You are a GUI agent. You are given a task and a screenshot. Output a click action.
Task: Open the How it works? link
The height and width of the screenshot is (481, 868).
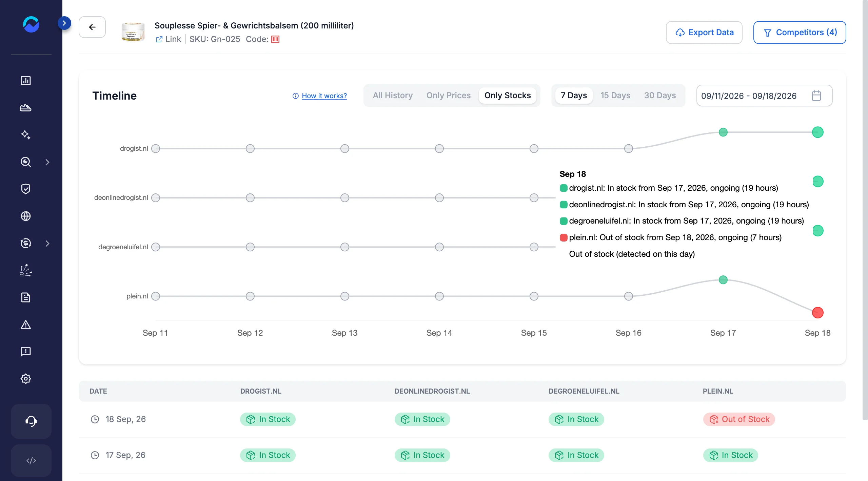324,96
